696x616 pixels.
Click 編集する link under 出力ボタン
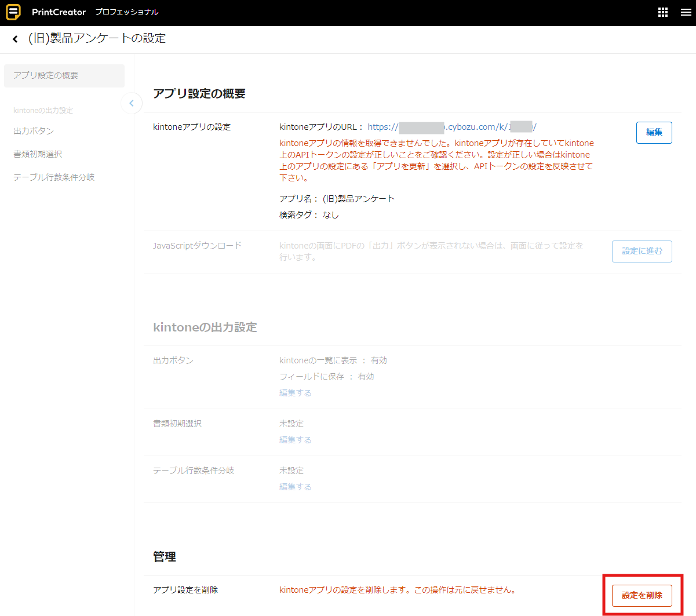click(x=296, y=393)
